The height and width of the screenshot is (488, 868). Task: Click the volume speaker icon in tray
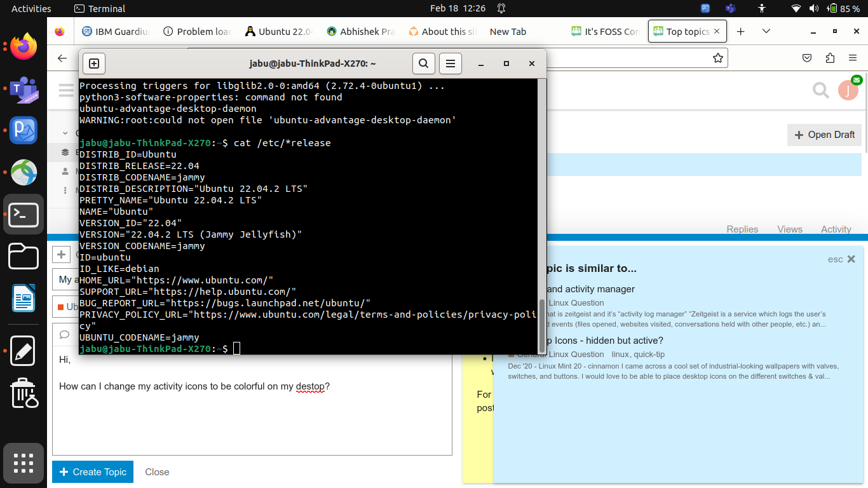pyautogui.click(x=814, y=8)
